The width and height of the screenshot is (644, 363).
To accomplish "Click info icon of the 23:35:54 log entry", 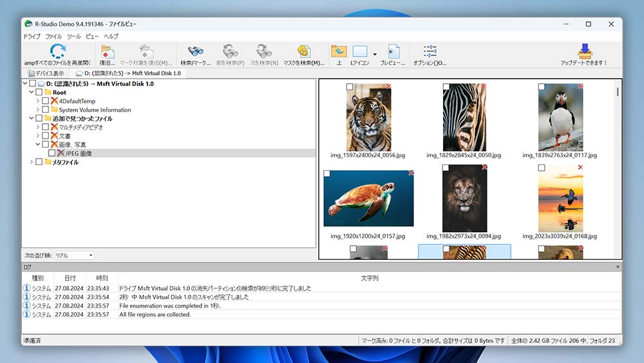I will (x=26, y=297).
